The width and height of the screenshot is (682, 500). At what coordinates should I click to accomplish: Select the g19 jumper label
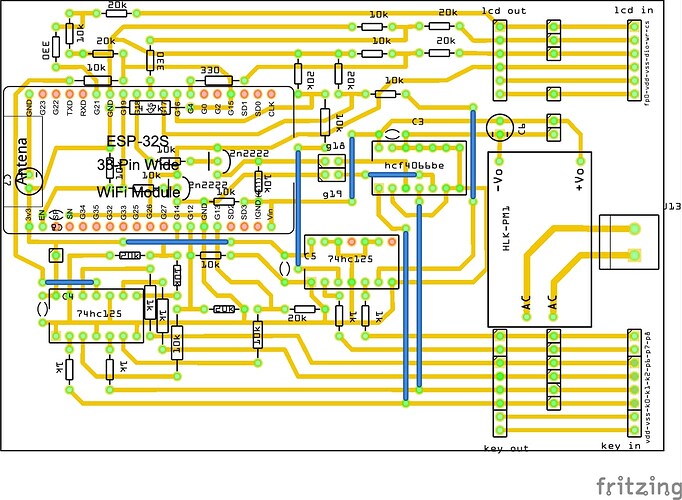[332, 193]
